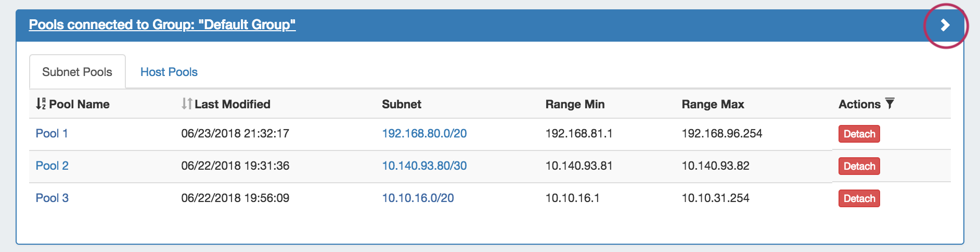
Task: Switch to the Subnet Pools tab
Action: (77, 72)
